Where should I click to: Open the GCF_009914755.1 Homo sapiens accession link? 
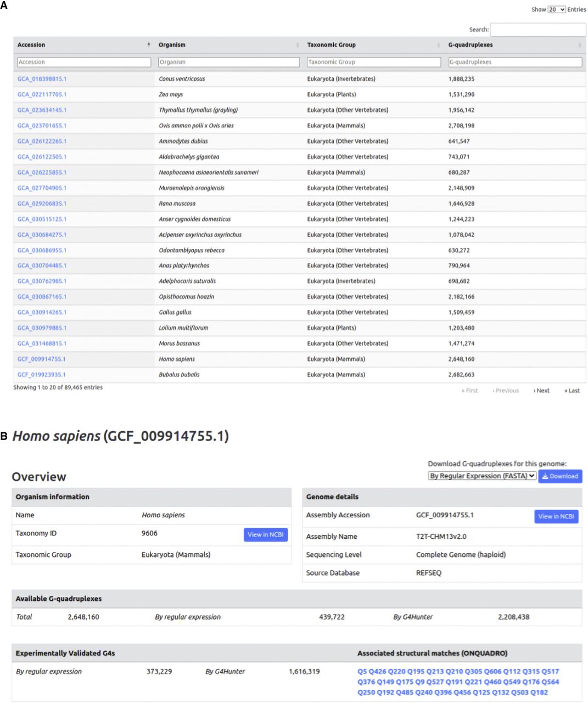click(x=41, y=359)
